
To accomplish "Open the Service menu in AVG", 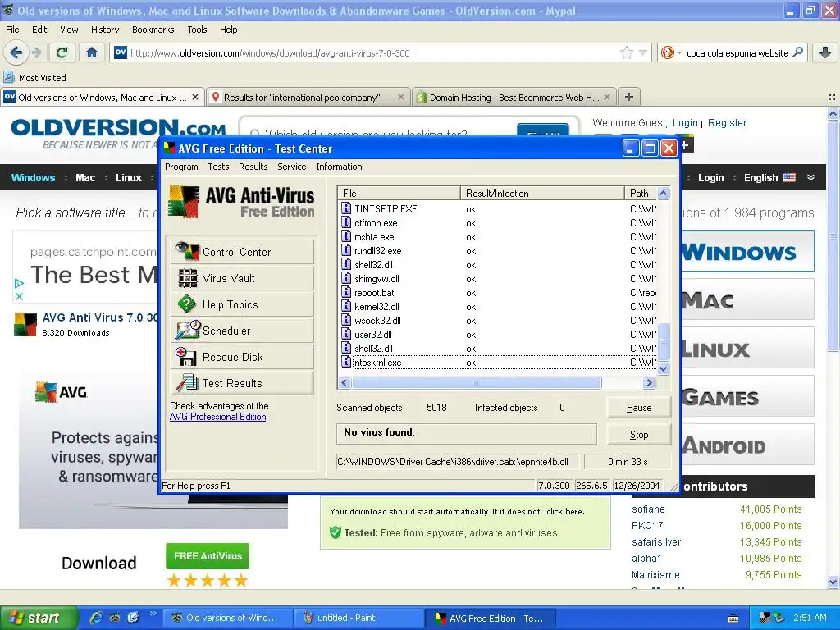I will [x=291, y=167].
